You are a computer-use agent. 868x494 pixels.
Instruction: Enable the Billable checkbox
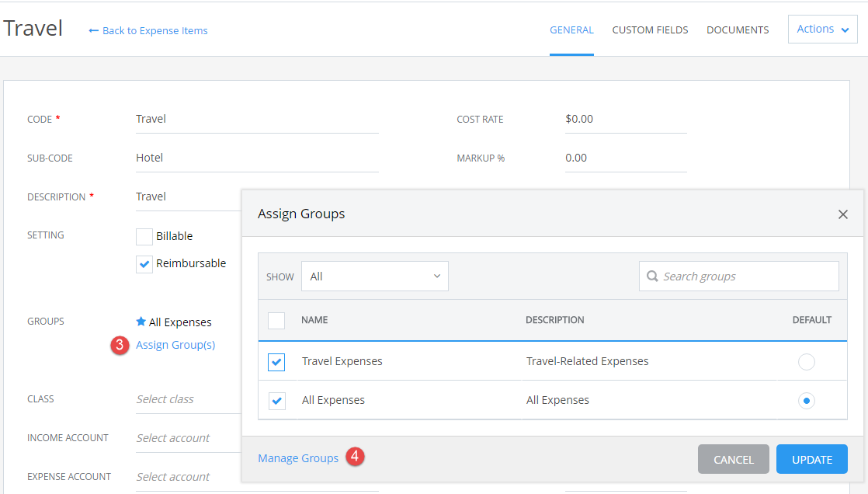pos(144,236)
